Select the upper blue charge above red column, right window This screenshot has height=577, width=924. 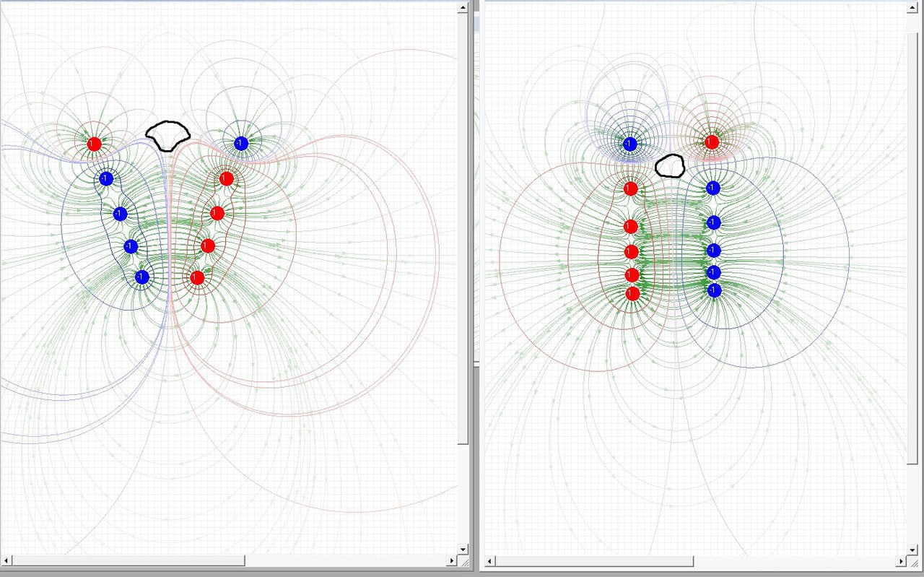point(630,144)
